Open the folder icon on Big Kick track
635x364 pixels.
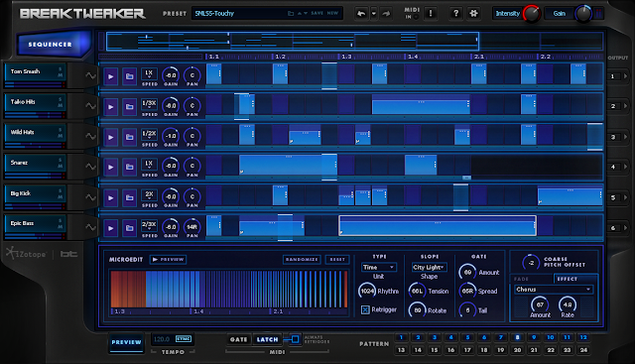click(130, 198)
